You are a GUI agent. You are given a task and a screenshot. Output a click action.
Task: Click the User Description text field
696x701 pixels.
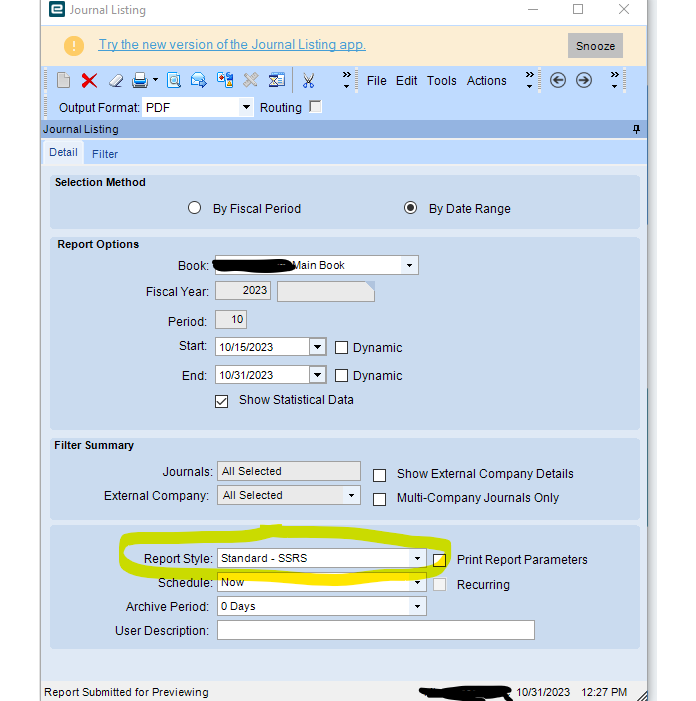pyautogui.click(x=376, y=630)
